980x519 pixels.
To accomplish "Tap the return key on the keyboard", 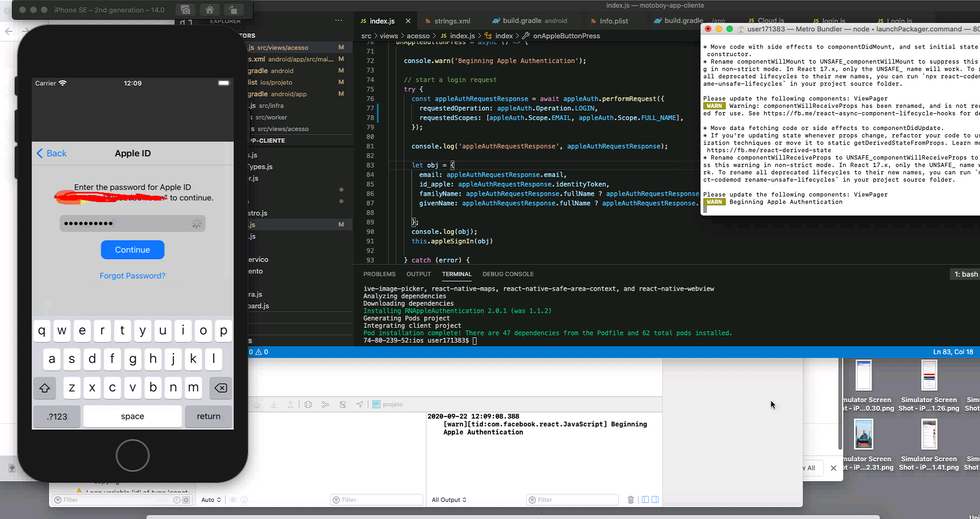I will tap(208, 417).
